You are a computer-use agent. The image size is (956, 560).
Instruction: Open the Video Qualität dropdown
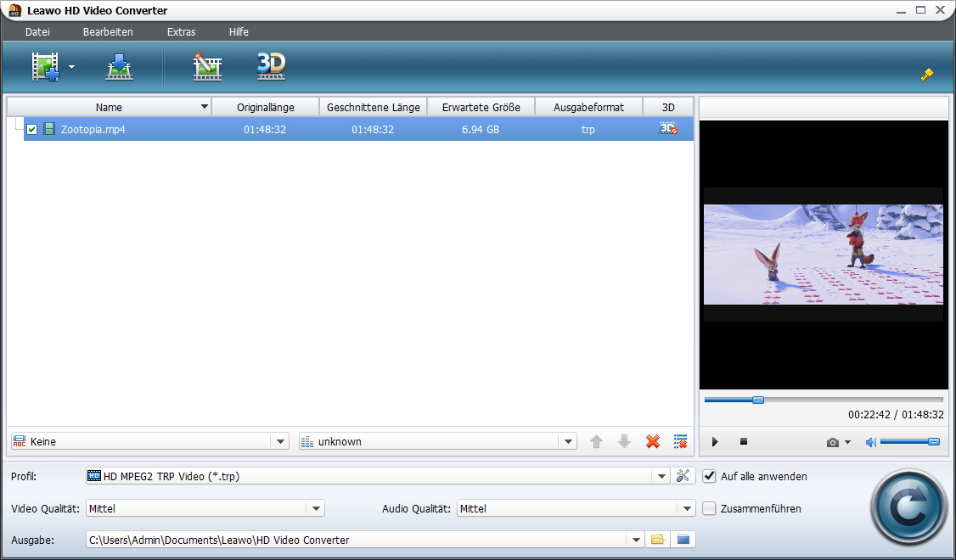coord(316,508)
